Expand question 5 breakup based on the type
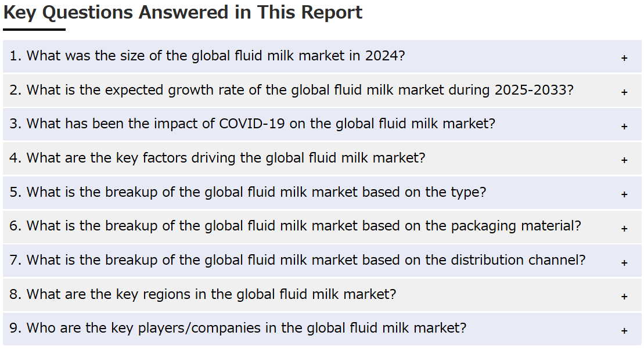The height and width of the screenshot is (350, 644). click(322, 193)
